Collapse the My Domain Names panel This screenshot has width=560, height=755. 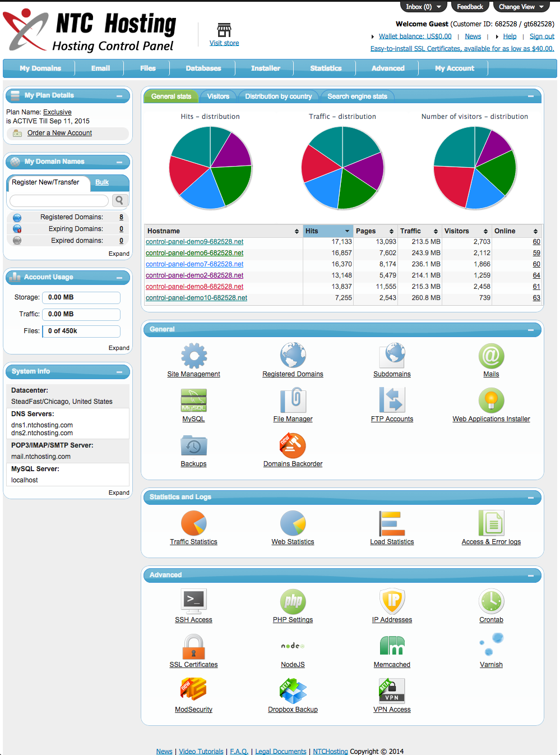pos(119,162)
